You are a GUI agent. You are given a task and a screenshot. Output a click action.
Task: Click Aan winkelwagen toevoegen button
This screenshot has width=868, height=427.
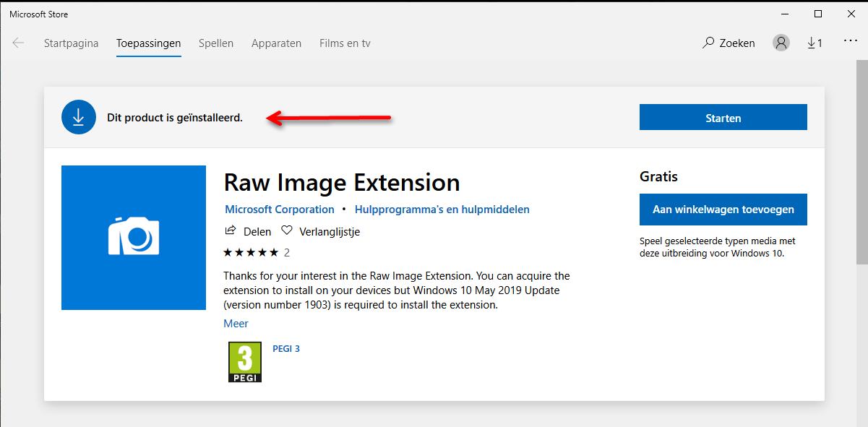(x=723, y=210)
